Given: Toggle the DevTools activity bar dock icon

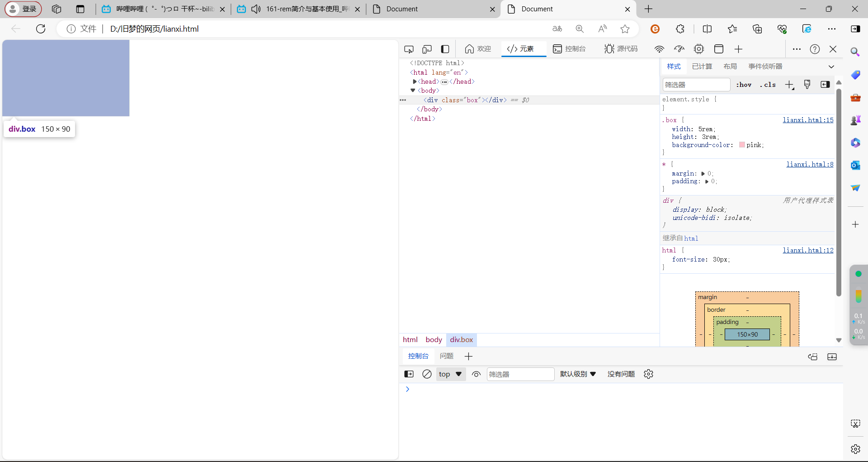Looking at the screenshot, I should (x=445, y=49).
